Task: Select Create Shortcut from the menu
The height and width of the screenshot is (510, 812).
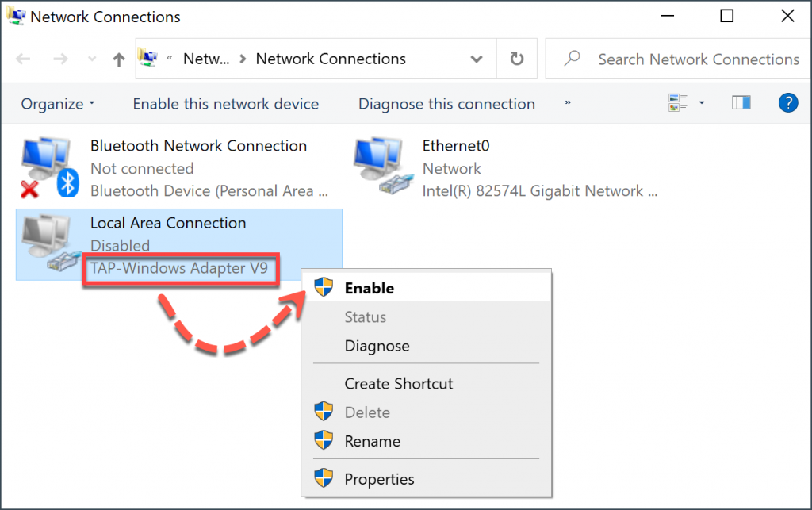Action: pos(397,383)
